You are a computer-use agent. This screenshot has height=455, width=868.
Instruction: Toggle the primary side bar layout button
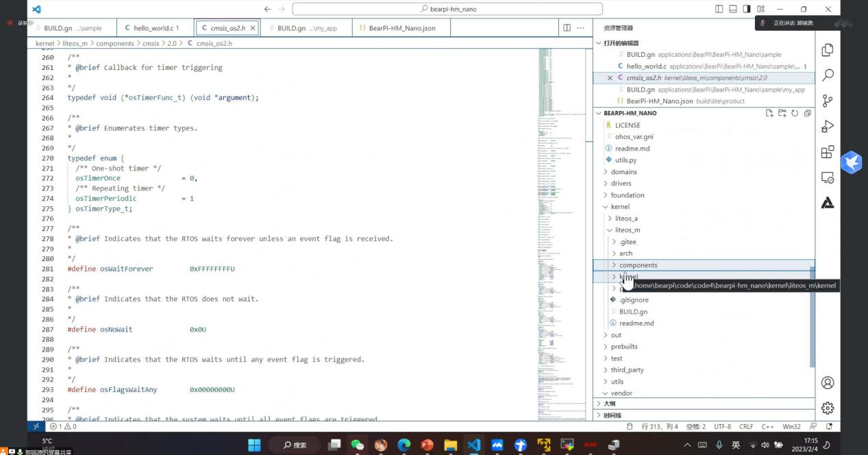[719, 9]
